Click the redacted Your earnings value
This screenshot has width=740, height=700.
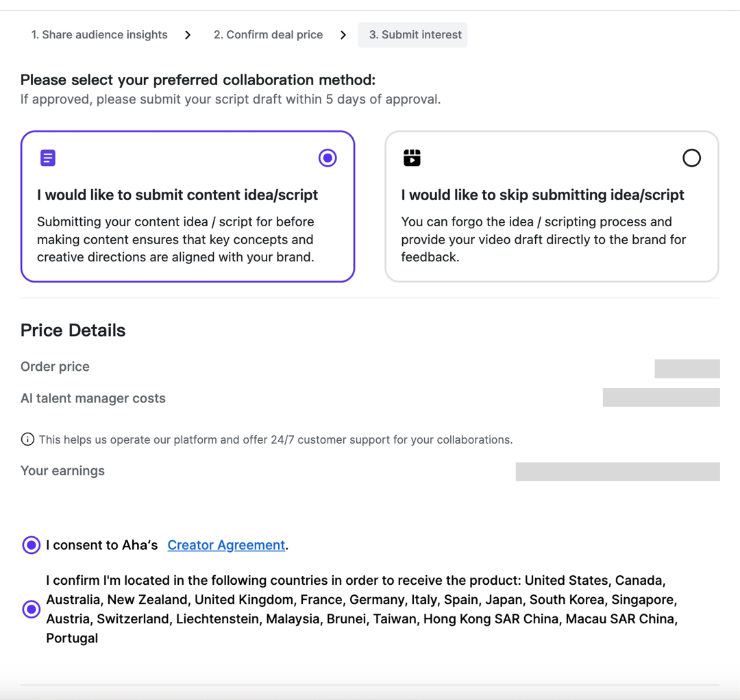pyautogui.click(x=617, y=472)
